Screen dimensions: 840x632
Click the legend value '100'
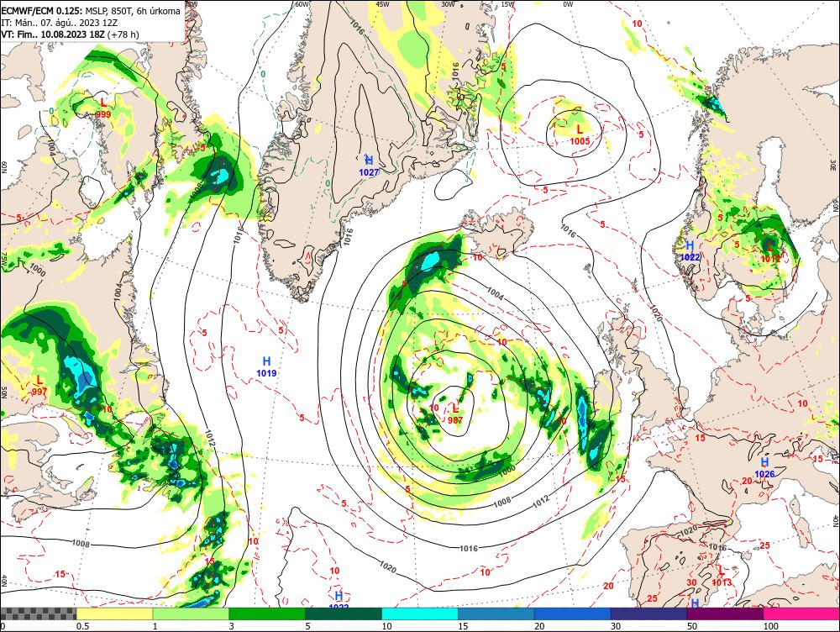pyautogui.click(x=770, y=626)
